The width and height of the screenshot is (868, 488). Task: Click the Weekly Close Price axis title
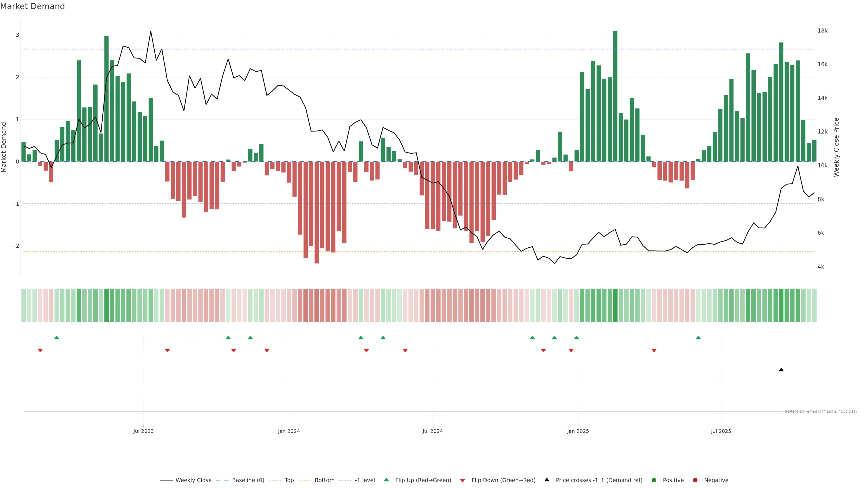tap(836, 147)
